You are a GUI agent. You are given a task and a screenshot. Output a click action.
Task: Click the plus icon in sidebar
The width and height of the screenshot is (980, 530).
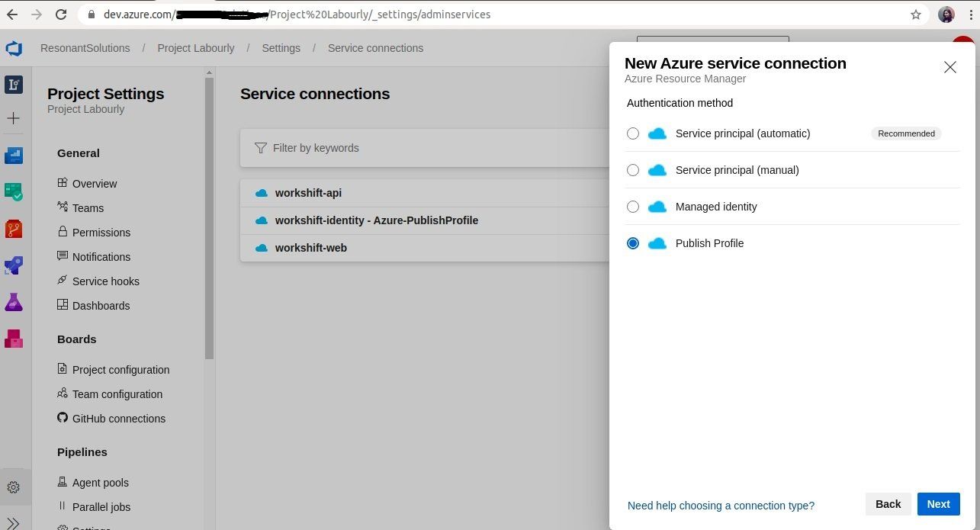(x=14, y=118)
